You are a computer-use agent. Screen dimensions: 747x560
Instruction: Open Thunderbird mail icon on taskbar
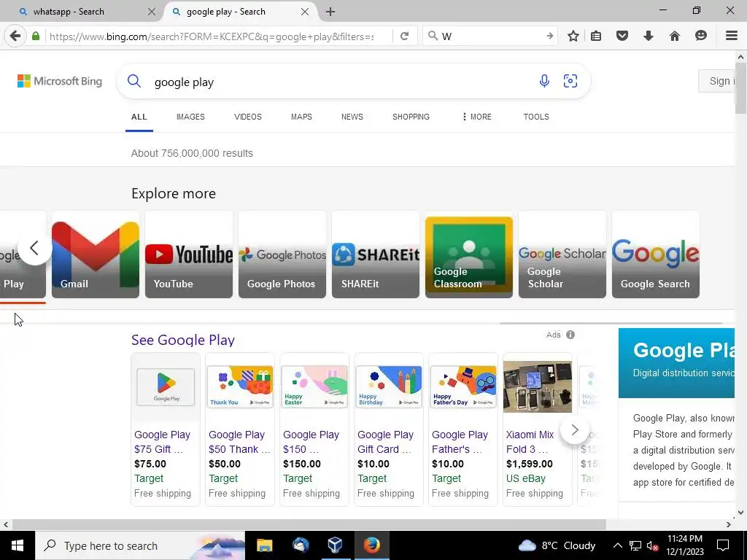301,545
